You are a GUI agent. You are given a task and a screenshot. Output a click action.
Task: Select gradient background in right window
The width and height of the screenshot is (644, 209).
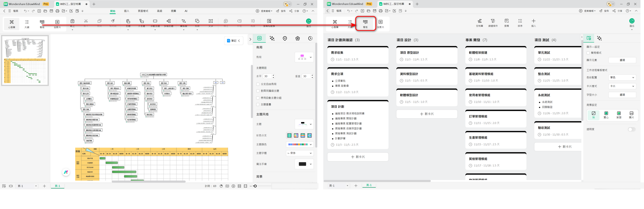click(x=619, y=115)
